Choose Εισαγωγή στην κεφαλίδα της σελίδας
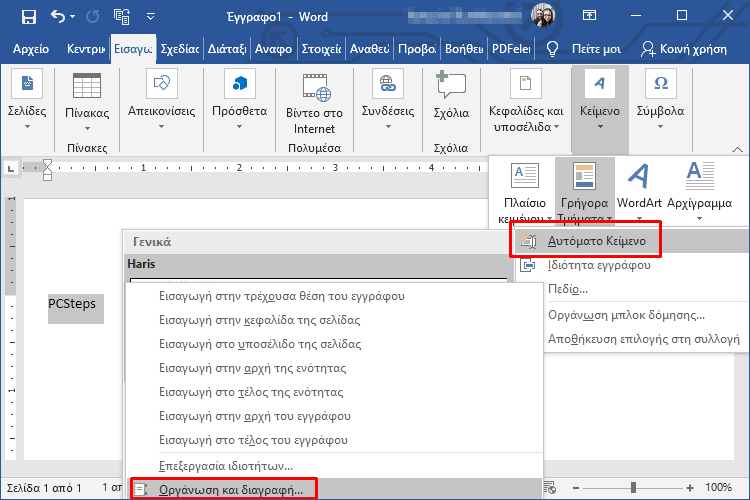 tap(335, 320)
